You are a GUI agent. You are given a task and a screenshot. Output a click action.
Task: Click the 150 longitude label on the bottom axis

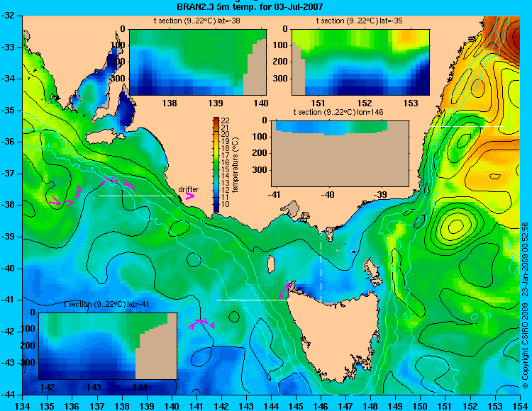point(421,406)
